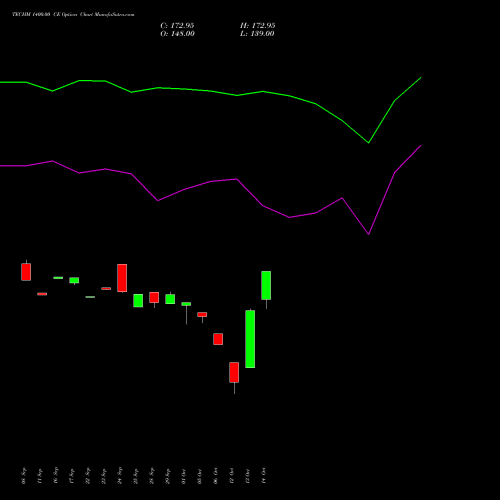Click the open price value O: 148.00
500x500 pixels.
[x=177, y=34]
